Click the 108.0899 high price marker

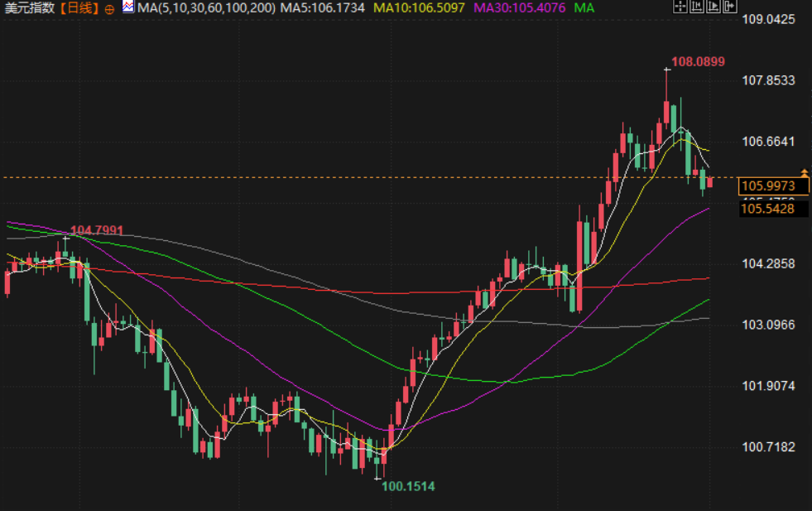(698, 61)
